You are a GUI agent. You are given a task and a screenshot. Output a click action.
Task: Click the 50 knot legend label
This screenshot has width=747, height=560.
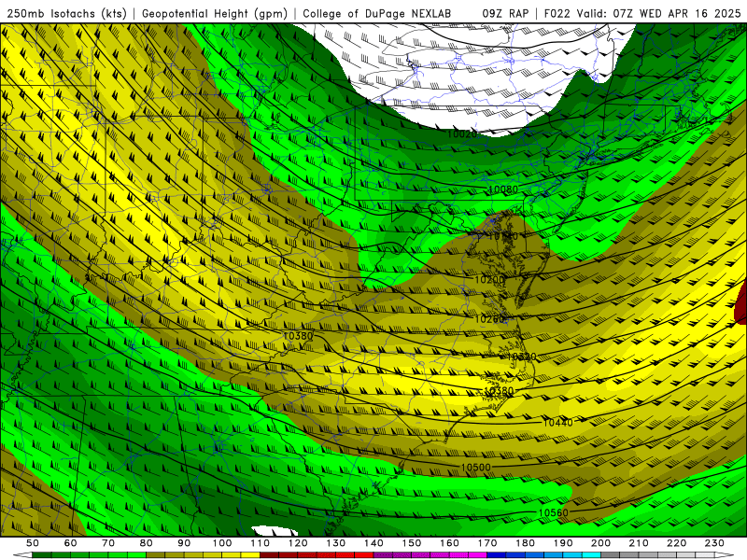click(x=33, y=543)
